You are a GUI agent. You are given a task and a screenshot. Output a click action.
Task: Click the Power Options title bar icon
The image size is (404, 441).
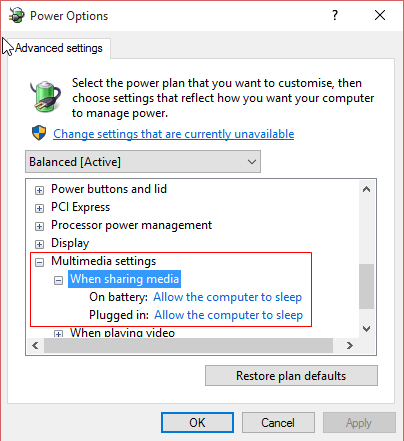(16, 15)
